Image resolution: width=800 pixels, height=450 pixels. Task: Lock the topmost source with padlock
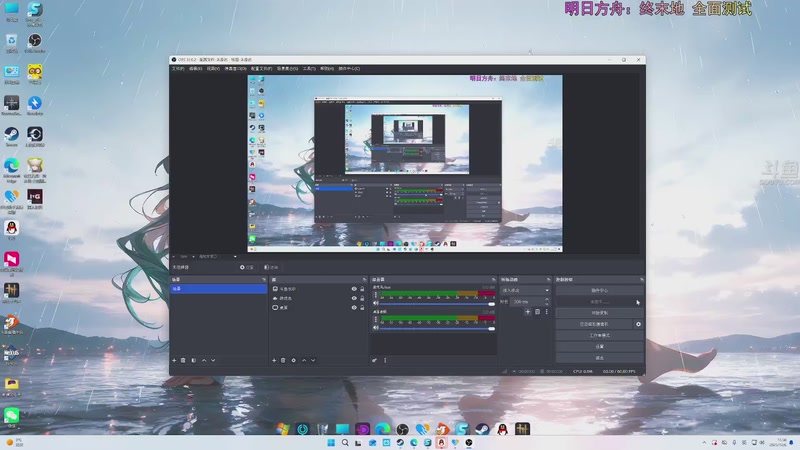click(362, 289)
